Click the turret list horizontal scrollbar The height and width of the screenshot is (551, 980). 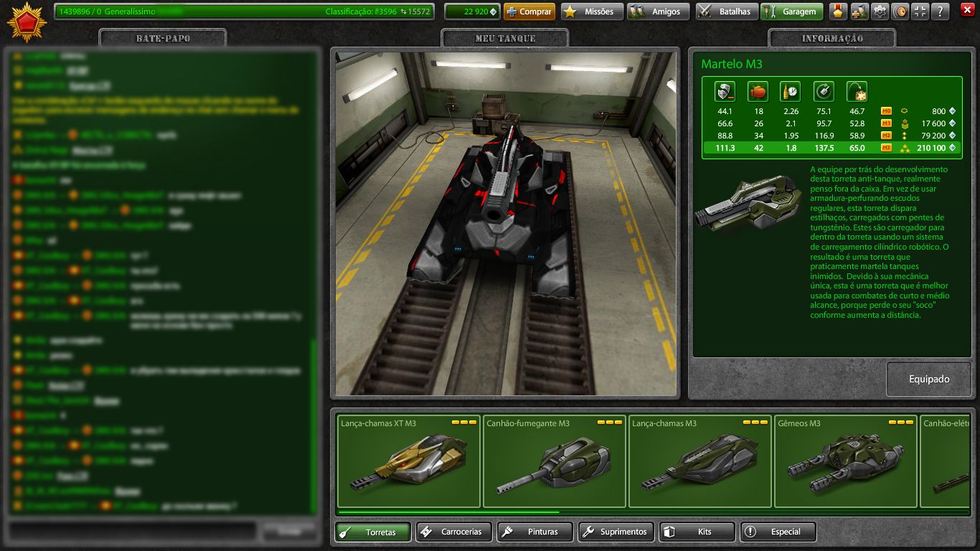448,512
